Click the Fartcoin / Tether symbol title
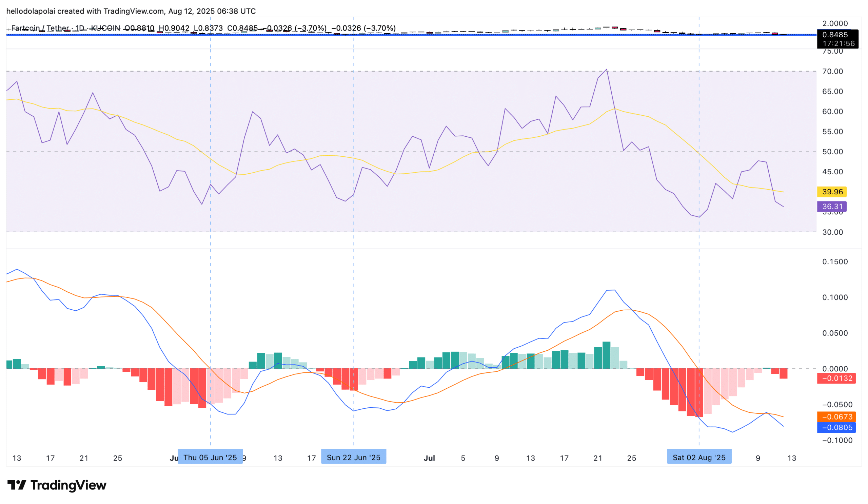The width and height of the screenshot is (868, 504). pyautogui.click(x=40, y=28)
